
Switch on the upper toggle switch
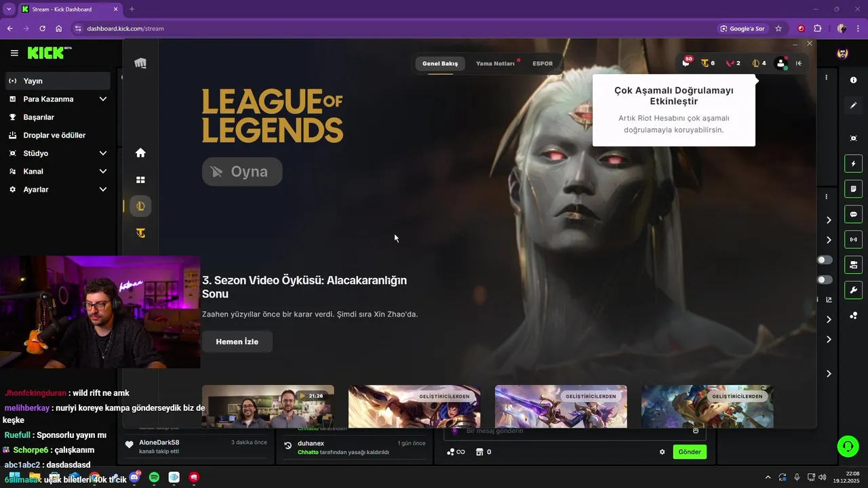point(825,260)
